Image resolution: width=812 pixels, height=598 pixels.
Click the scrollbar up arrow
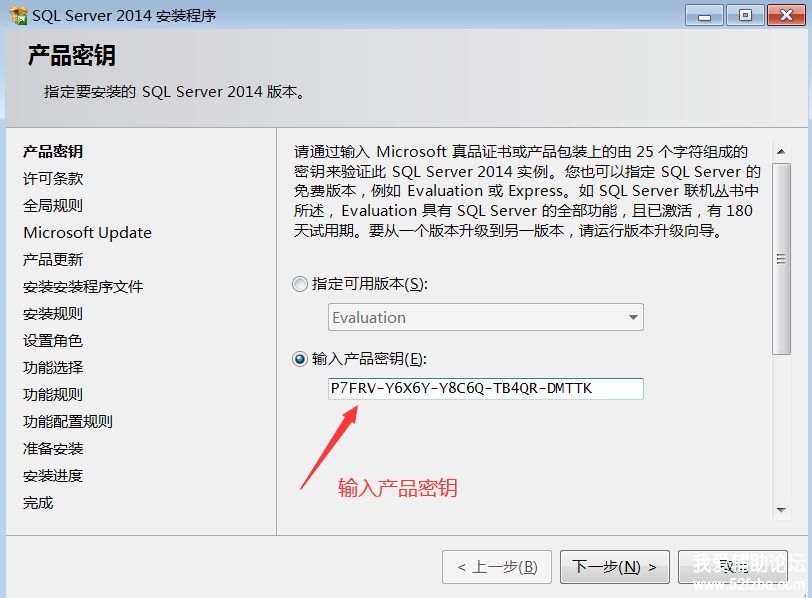tap(781, 152)
